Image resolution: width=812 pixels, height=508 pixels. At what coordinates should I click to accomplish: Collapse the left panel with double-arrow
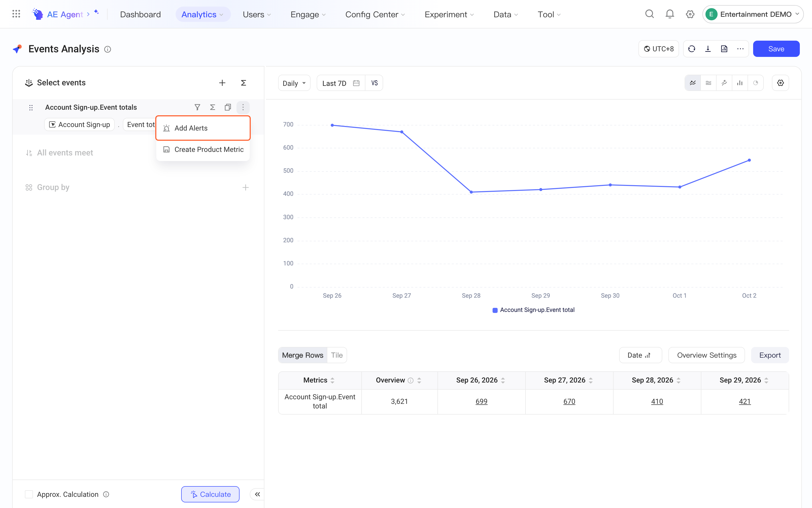point(257,494)
